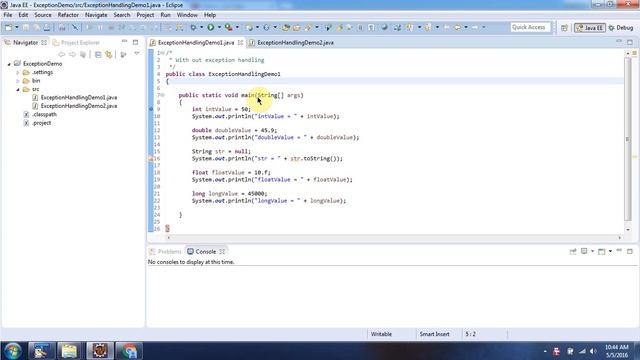Open the Navigate menu
The width and height of the screenshot is (640, 360).
point(96,15)
